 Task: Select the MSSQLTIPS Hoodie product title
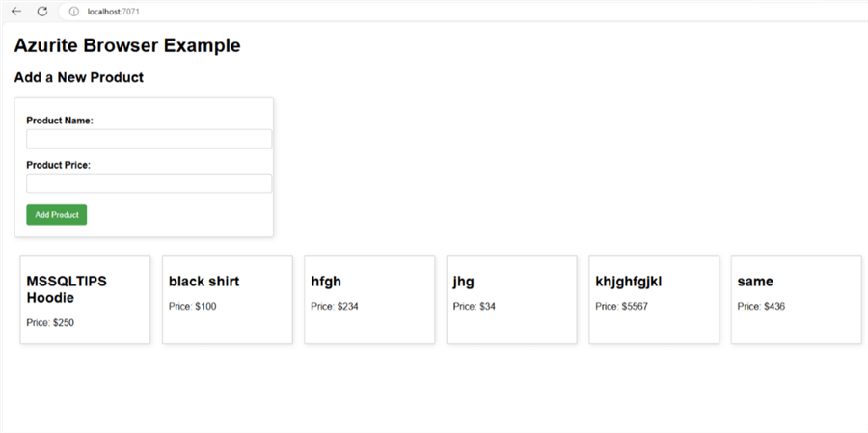[x=67, y=289]
